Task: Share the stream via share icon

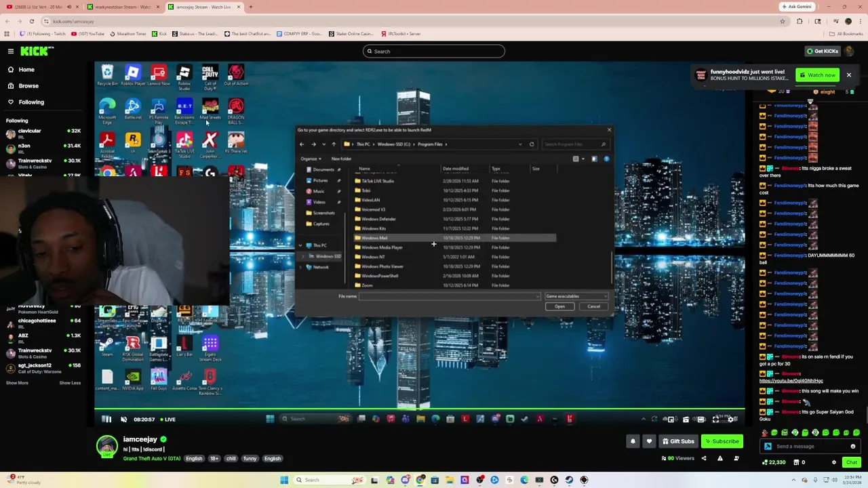Action: tap(703, 458)
